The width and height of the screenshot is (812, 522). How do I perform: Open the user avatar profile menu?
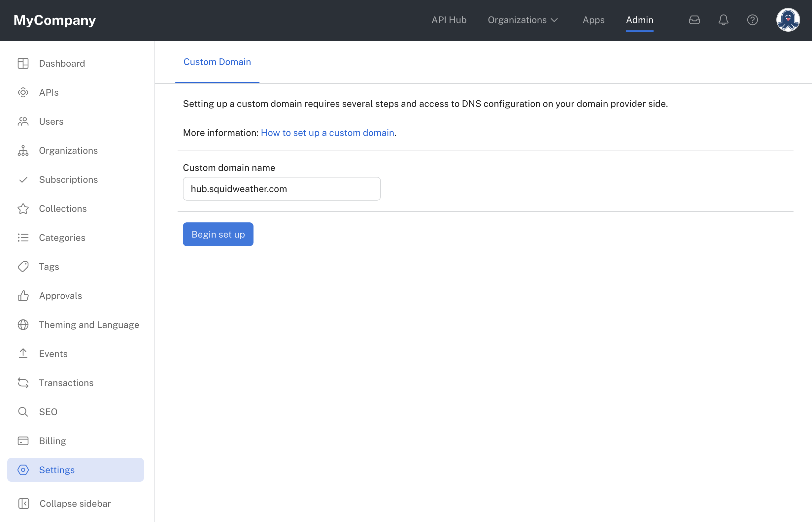tap(788, 20)
